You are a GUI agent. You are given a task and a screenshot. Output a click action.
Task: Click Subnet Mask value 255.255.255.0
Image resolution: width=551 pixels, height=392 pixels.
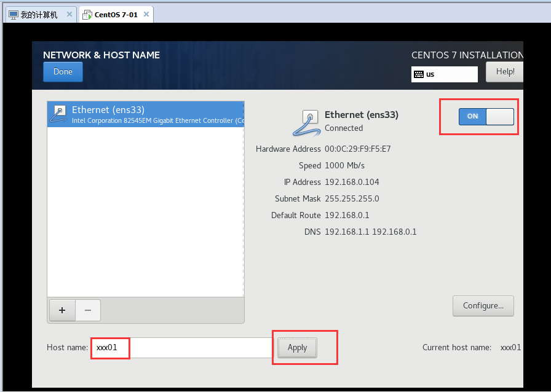(352, 198)
